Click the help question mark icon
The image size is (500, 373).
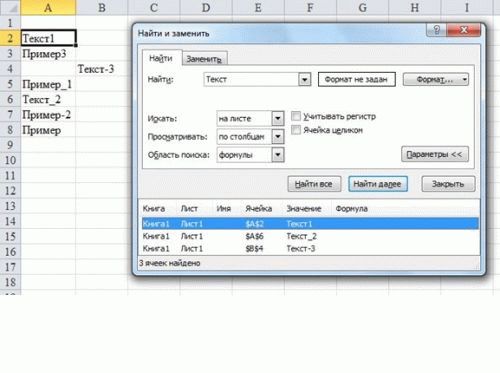tap(437, 30)
